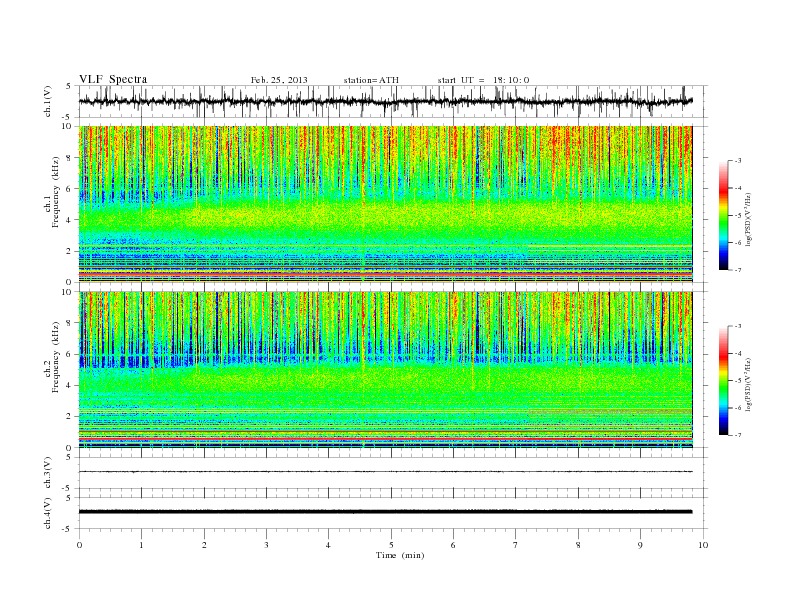Click the "Time (min)" axis label
792x612 pixels.
tap(400, 555)
